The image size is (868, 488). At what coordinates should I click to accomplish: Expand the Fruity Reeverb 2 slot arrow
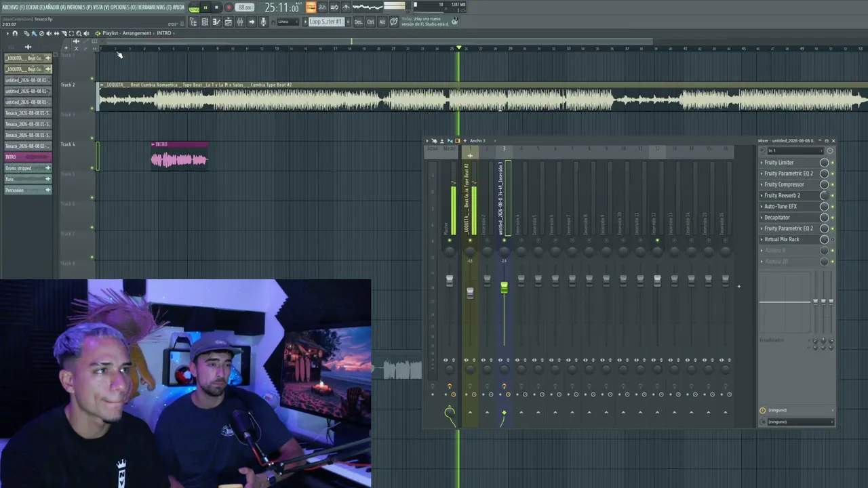pos(762,195)
